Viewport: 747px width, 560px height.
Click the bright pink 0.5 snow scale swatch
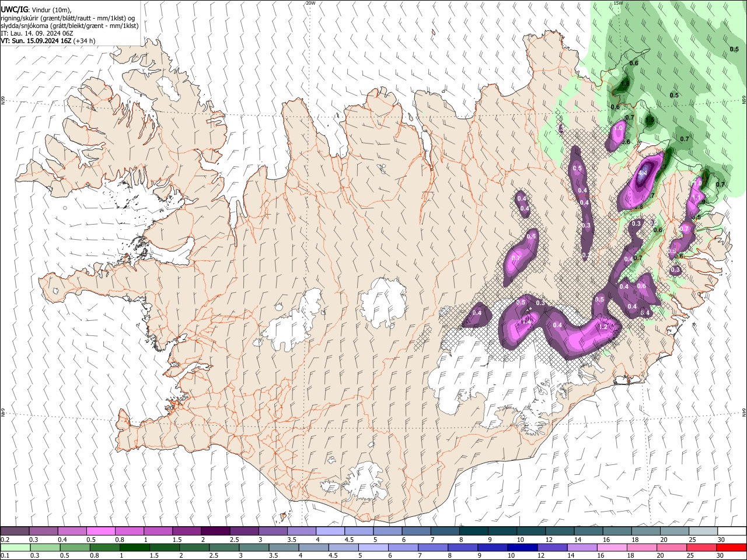pyautogui.click(x=101, y=531)
